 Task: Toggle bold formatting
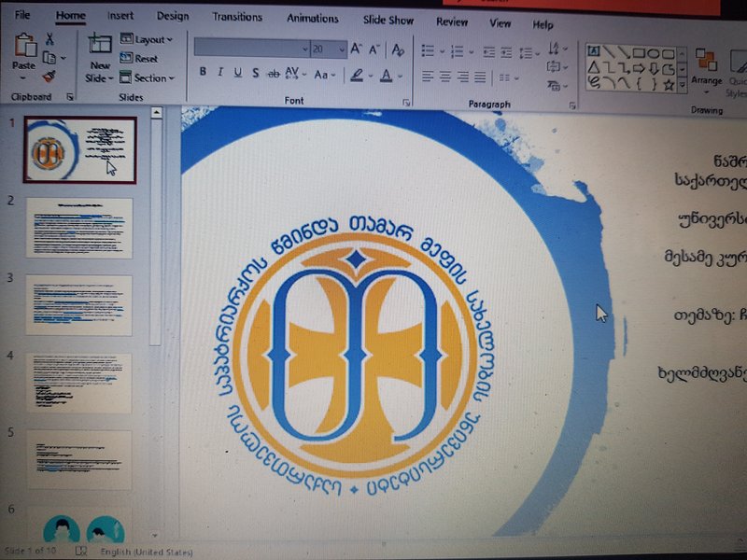(x=203, y=72)
